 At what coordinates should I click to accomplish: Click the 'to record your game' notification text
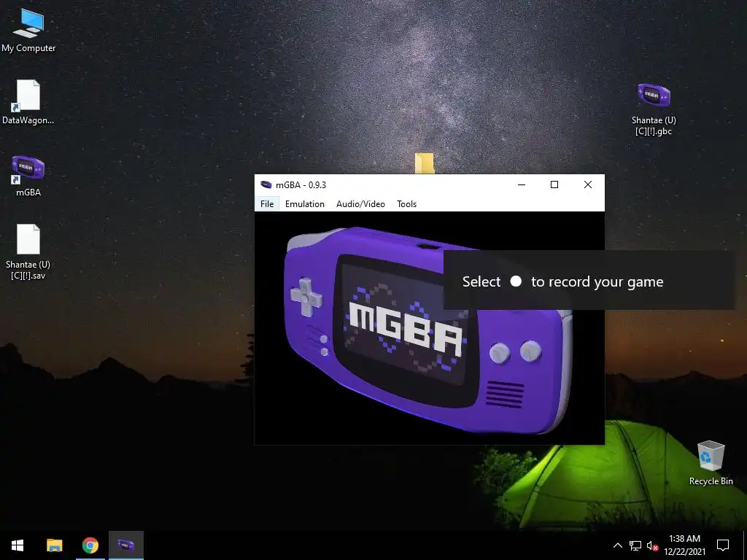tap(597, 282)
